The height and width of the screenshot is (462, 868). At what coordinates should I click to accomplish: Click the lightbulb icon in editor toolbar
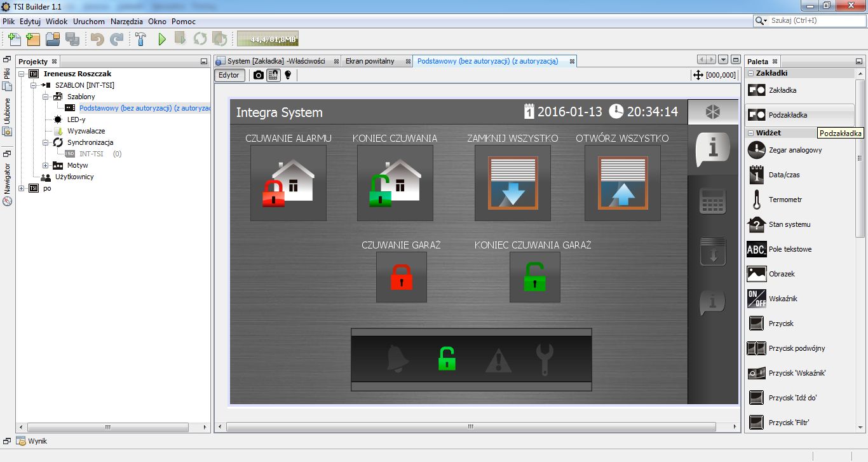(287, 75)
